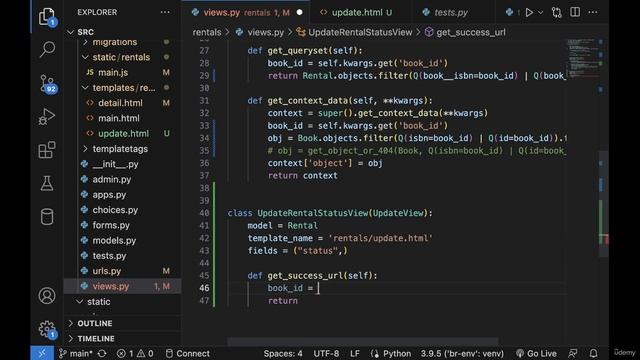This screenshot has height=360, width=640.
Task: Change end of line sequence LF
Action: [x=355, y=353]
